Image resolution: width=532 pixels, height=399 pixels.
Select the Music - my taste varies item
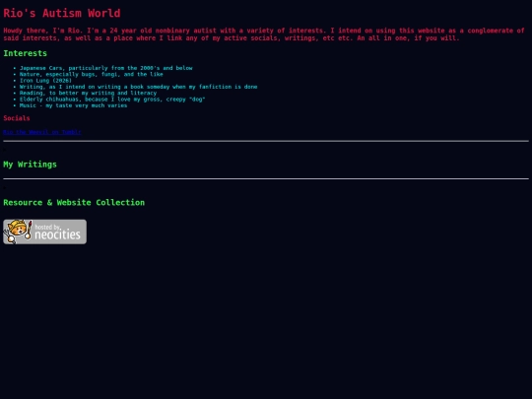[73, 105]
